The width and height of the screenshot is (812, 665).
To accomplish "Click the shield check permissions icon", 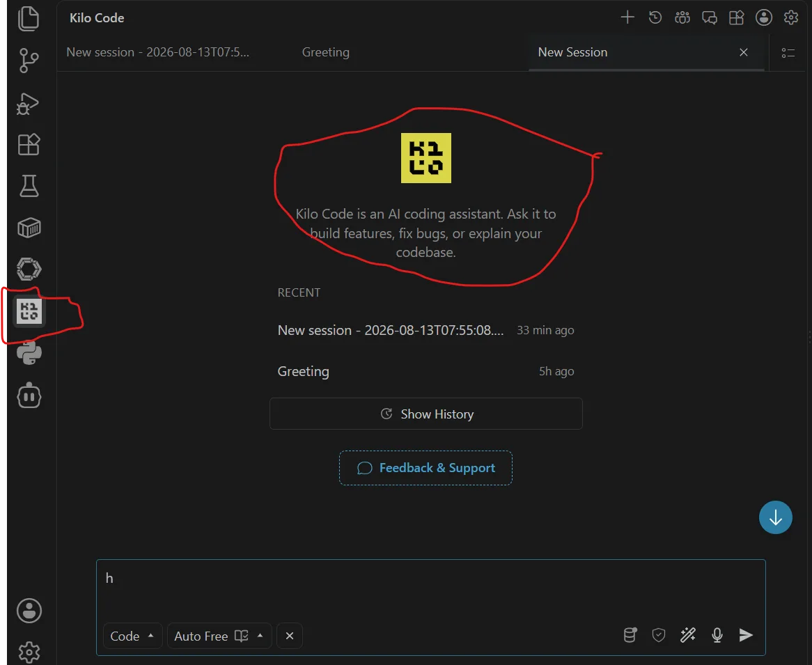I will (x=659, y=635).
